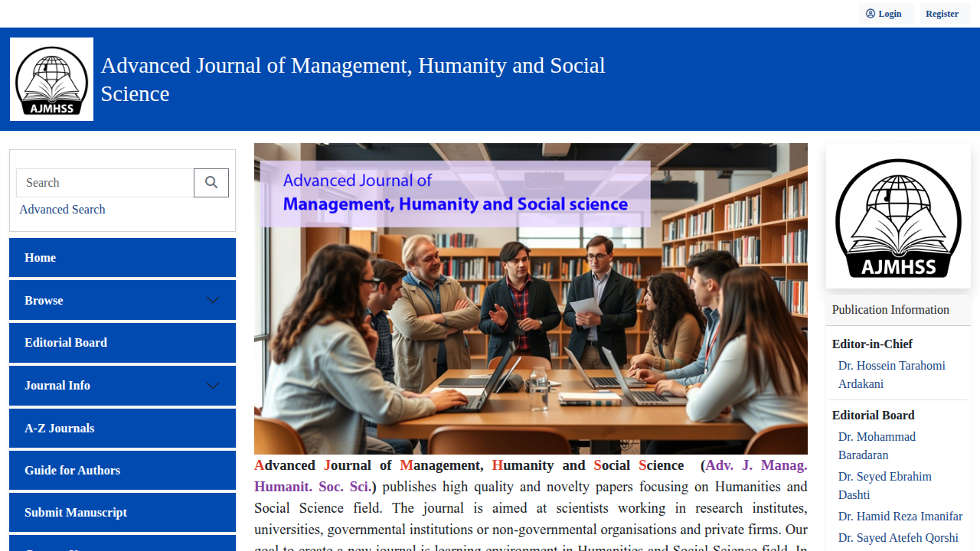
Task: Click the user icon next to Login
Action: pos(871,14)
